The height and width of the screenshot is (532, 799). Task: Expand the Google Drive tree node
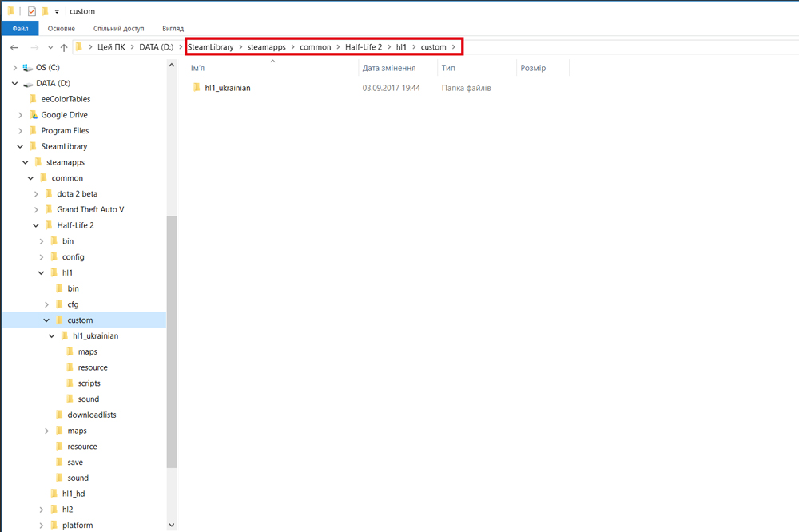[x=21, y=115]
